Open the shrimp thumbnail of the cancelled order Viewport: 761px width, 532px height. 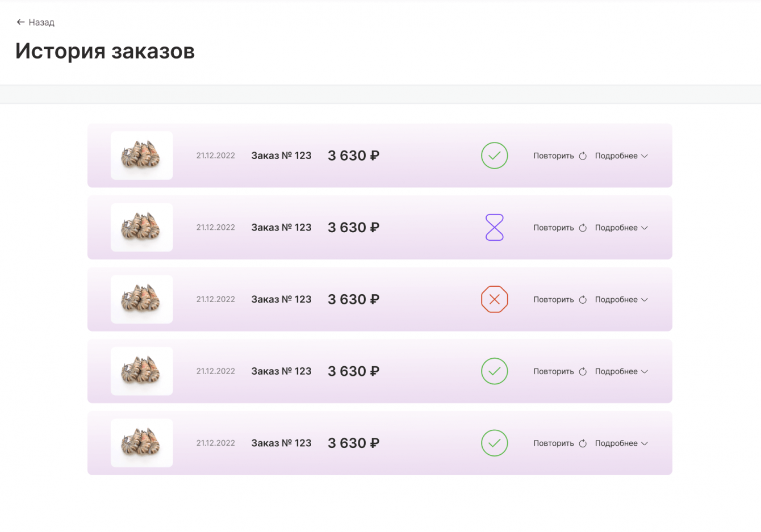tap(141, 299)
